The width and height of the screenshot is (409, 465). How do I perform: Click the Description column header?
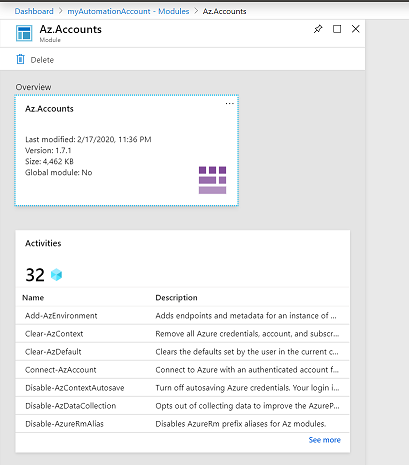point(176,298)
